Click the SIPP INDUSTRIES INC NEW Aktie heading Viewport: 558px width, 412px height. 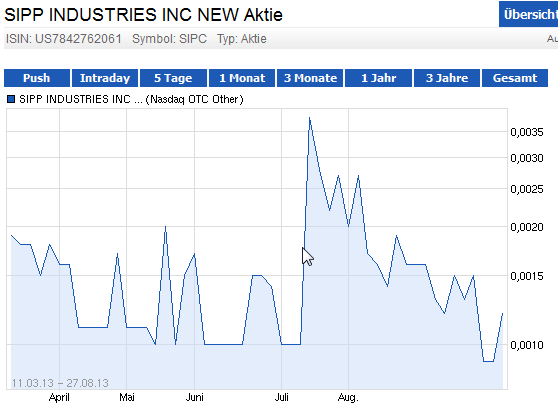[143, 15]
